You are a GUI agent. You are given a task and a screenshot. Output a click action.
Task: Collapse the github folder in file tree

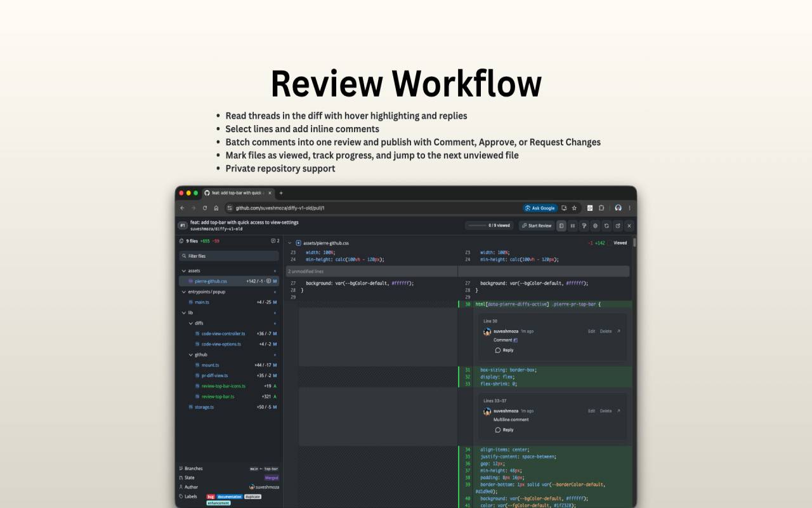[x=190, y=354]
